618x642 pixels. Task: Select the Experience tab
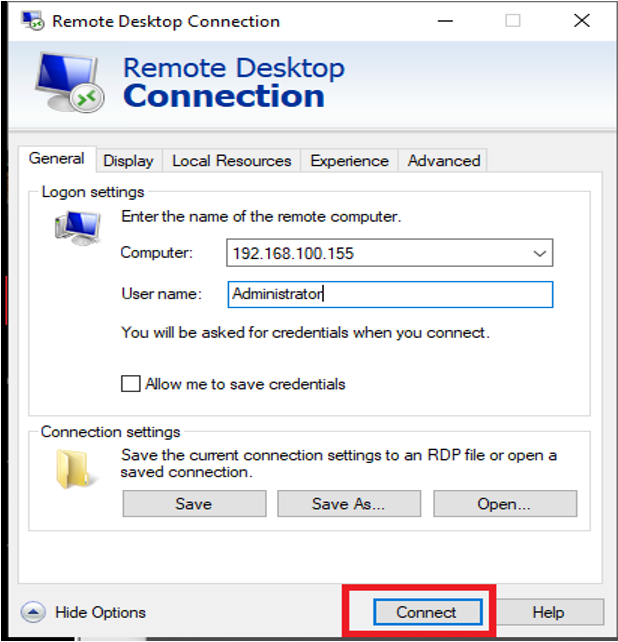(x=349, y=160)
